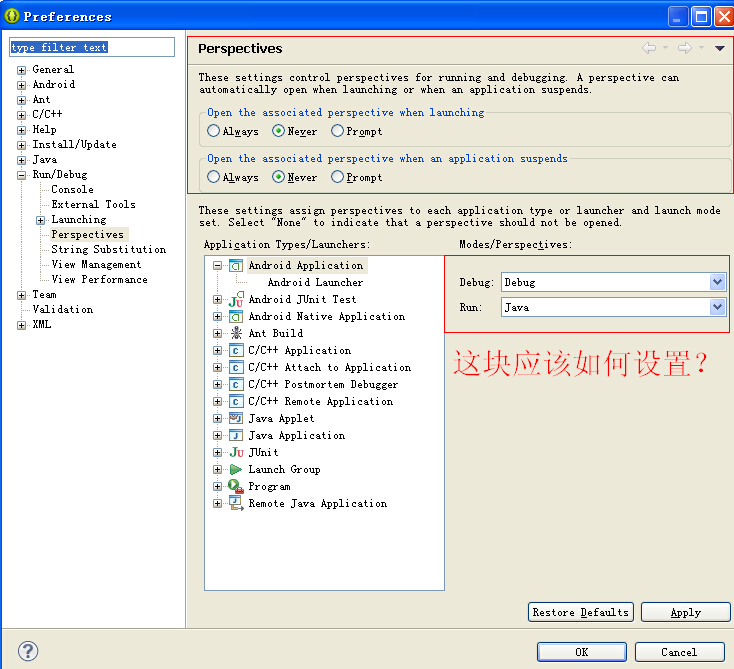This screenshot has width=734, height=669.
Task: Click the JUnit icon
Action: click(x=236, y=453)
